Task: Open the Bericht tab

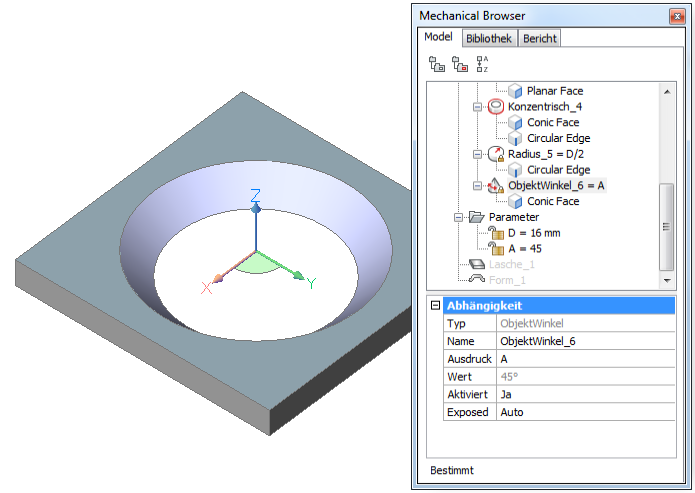Action: [x=540, y=38]
